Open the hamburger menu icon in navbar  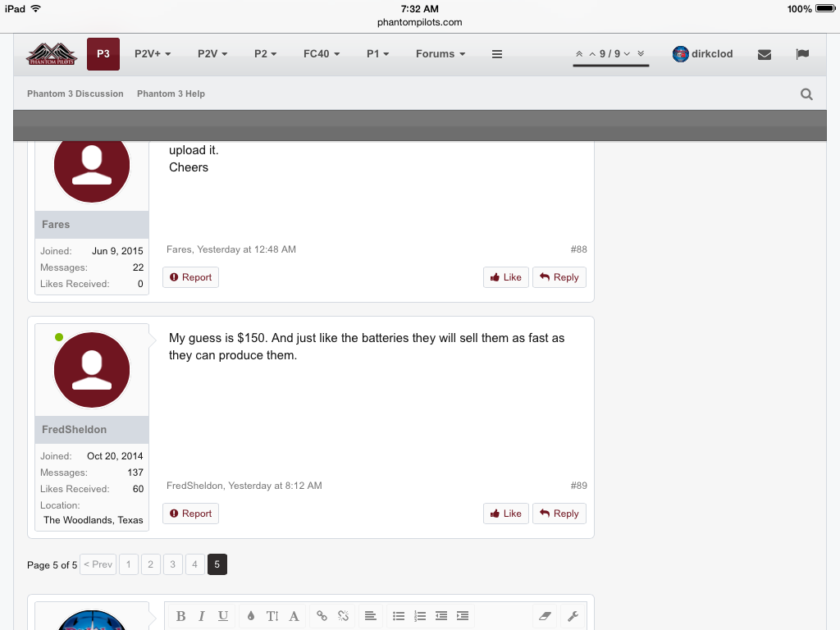pos(497,54)
